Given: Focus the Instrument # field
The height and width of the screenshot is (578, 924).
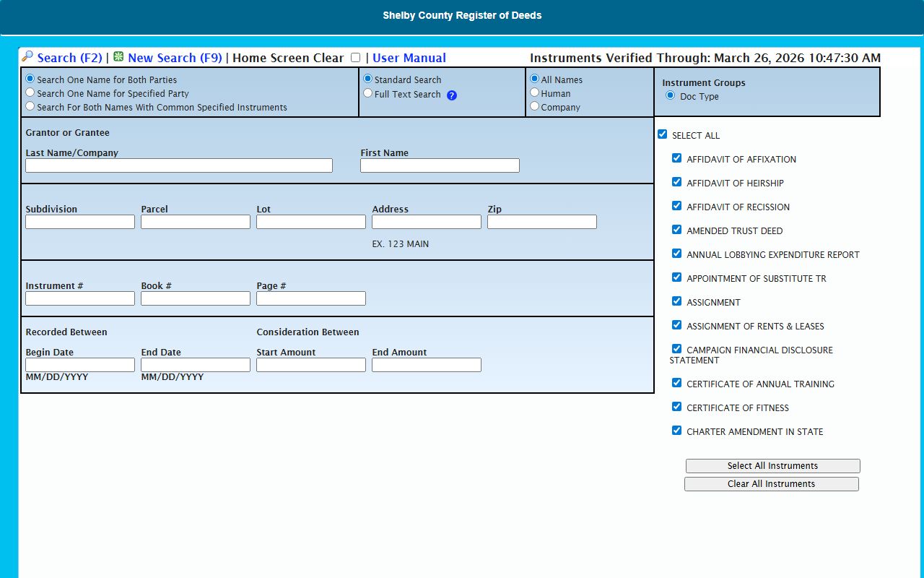Looking at the screenshot, I should click(80, 298).
